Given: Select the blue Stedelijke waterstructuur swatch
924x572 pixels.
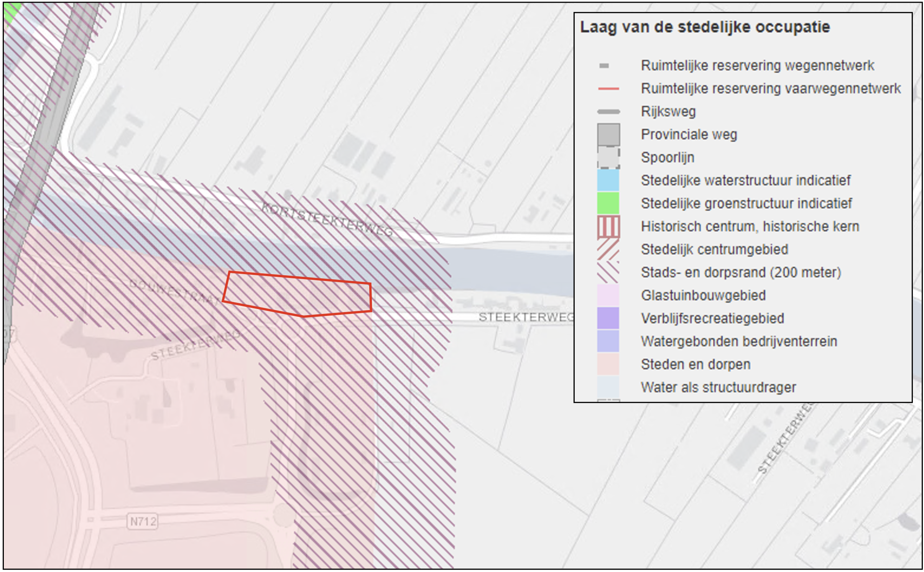Looking at the screenshot, I should pyautogui.click(x=608, y=180).
